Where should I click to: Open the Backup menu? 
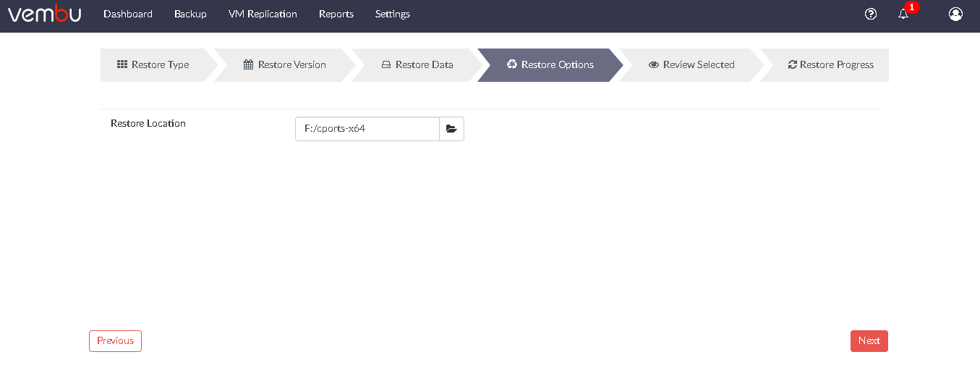tap(190, 14)
